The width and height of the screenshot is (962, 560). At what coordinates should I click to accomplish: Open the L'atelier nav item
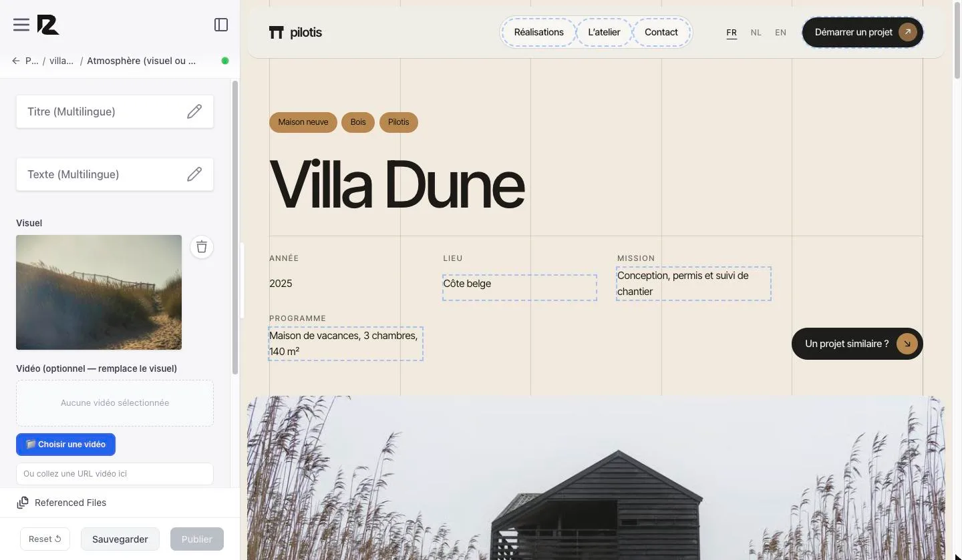tap(604, 32)
